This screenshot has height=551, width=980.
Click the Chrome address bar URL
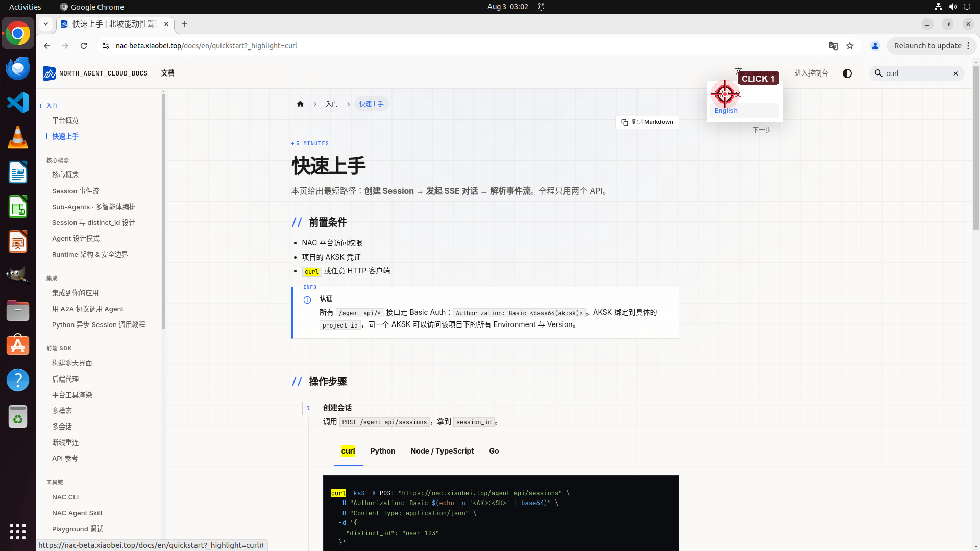(206, 46)
